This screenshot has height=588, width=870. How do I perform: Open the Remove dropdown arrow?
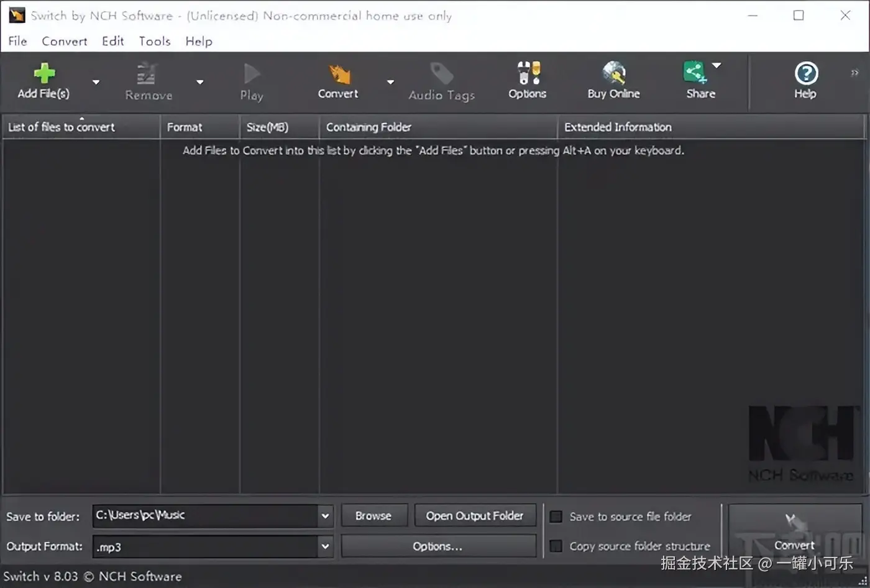[199, 82]
